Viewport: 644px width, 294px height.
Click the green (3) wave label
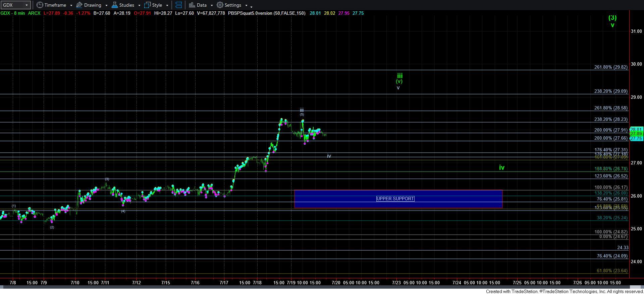pos(612,18)
